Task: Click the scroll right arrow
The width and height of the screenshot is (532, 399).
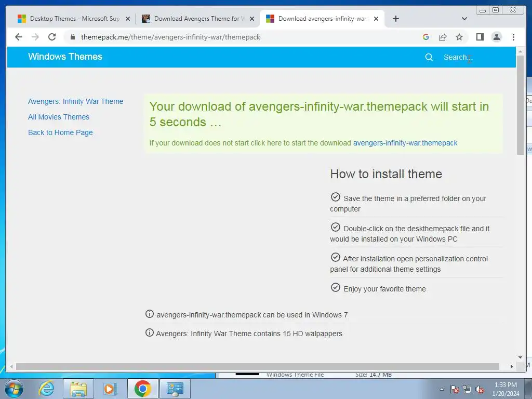Action: point(512,366)
